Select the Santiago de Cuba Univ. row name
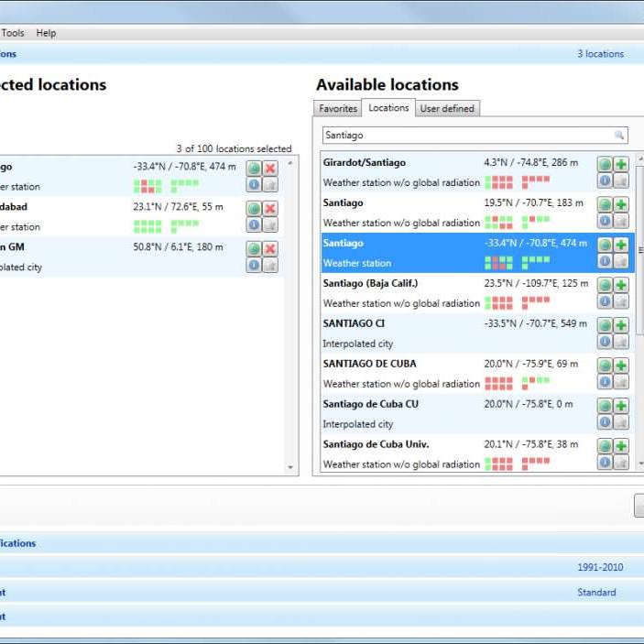The width and height of the screenshot is (644, 644). (x=376, y=444)
